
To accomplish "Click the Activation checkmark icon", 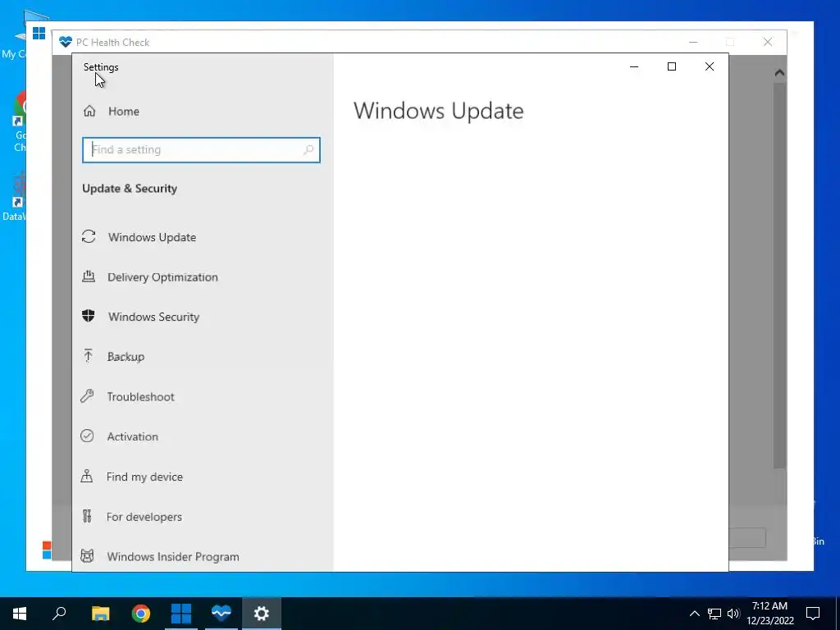I will point(87,436).
